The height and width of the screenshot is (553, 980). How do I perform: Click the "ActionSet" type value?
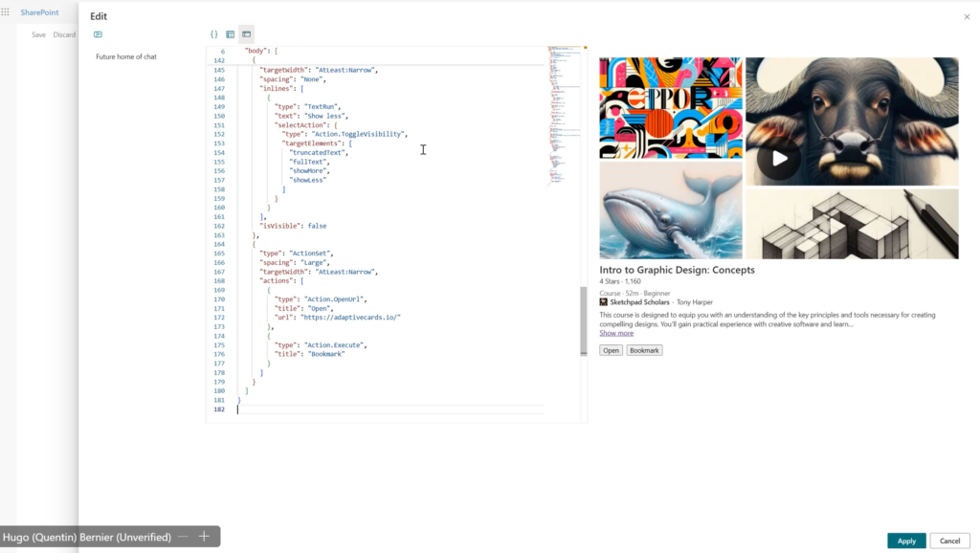tap(311, 254)
